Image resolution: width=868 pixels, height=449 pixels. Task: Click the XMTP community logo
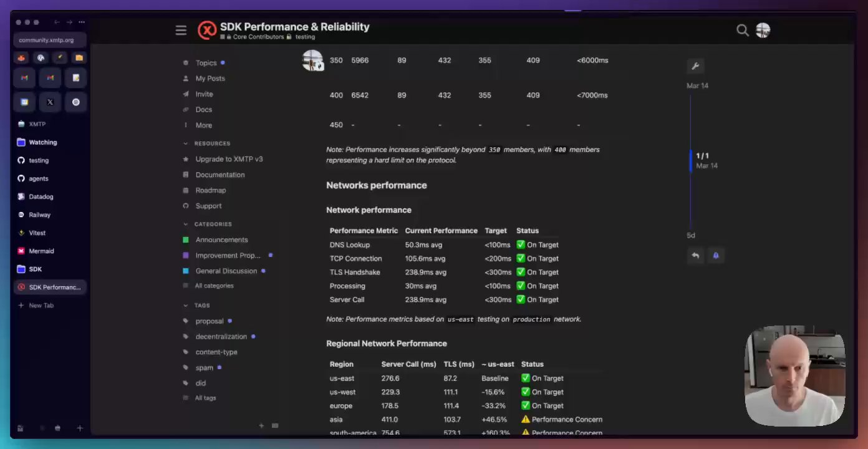[x=207, y=30]
